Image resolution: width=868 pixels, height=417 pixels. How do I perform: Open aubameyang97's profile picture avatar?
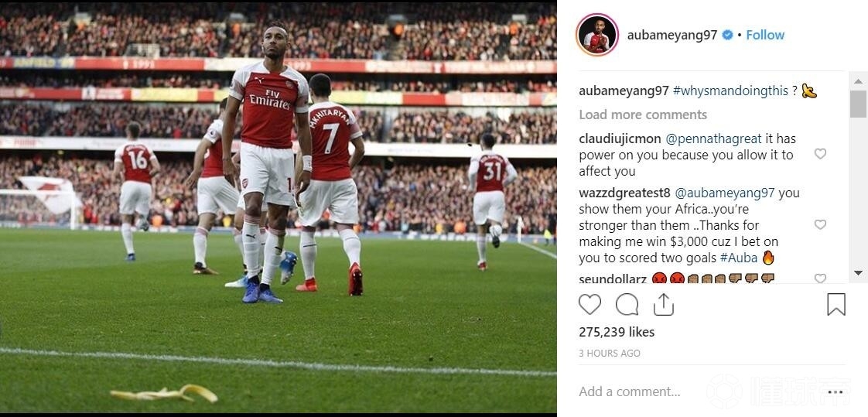click(x=596, y=35)
